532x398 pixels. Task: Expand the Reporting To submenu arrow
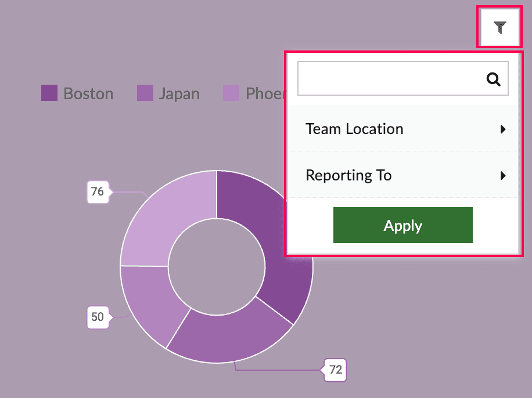(x=503, y=176)
